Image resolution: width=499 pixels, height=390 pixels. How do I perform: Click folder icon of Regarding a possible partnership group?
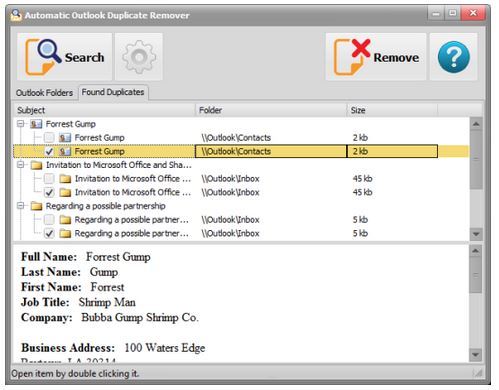tap(36, 206)
